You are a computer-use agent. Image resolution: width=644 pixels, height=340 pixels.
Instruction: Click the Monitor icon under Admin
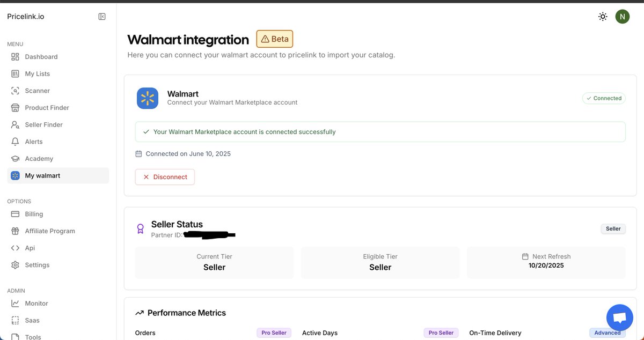(14, 302)
